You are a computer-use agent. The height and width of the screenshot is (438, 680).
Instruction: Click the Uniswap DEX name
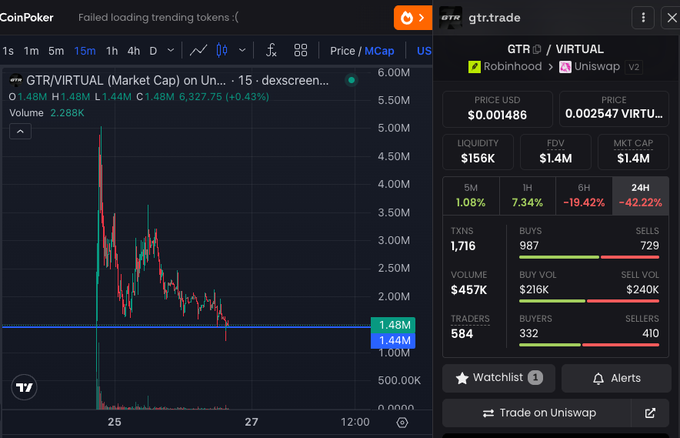pyautogui.click(x=597, y=66)
